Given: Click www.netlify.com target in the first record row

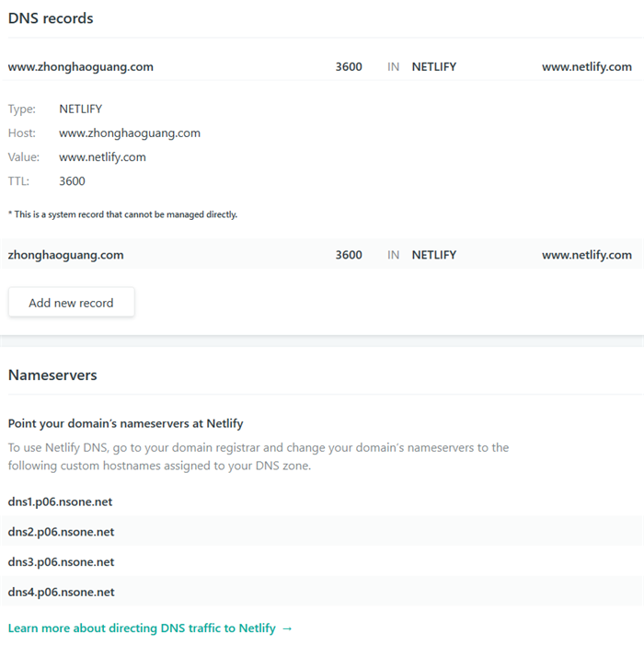Looking at the screenshot, I should click(x=586, y=66).
